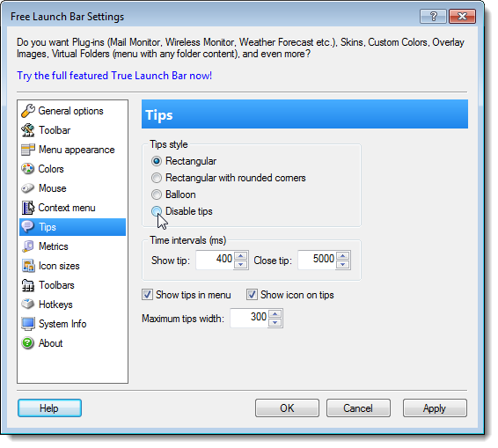Decrease Close tip interval with down arrow
The image size is (498, 448).
point(342,264)
